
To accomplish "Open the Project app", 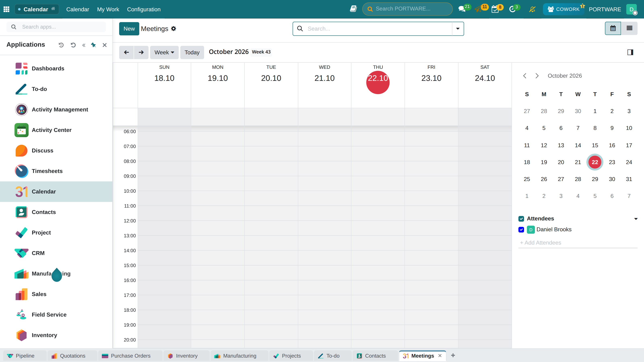I will tap(56, 233).
